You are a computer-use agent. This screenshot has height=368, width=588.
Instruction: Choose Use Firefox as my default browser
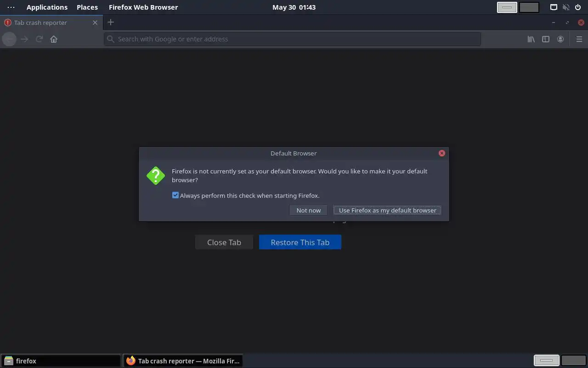pos(387,210)
